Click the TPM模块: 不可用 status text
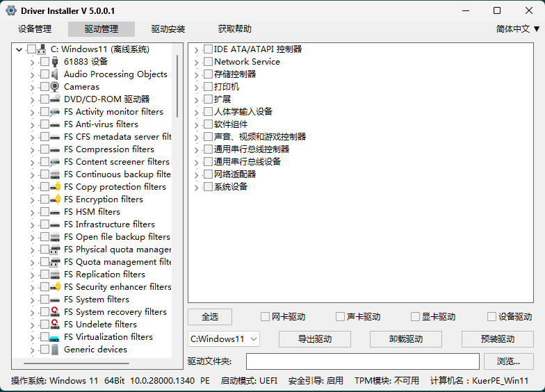545x392 pixels. pos(387,381)
